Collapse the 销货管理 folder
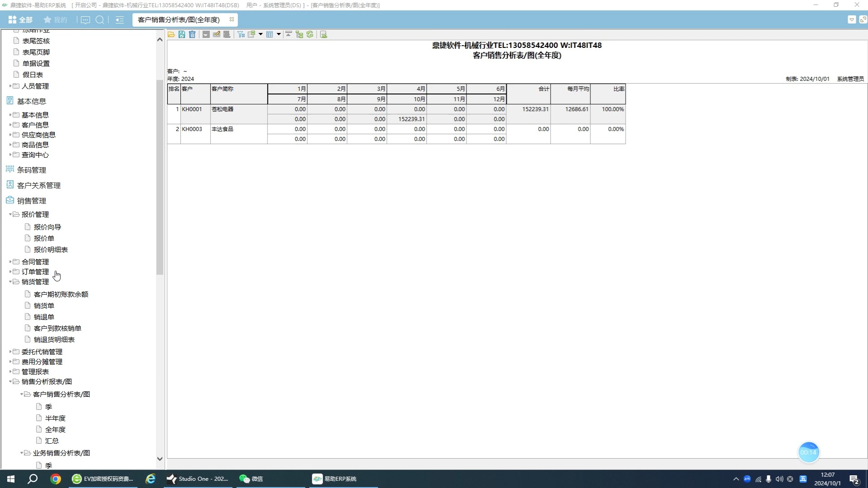Screen dimensions: 868x488 pos(10,282)
